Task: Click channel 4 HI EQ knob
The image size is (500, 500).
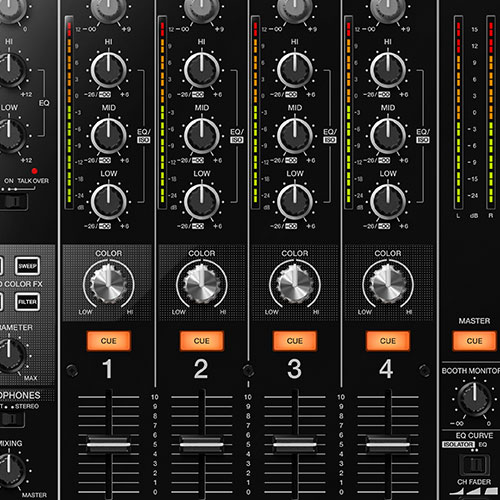Action: (388, 70)
